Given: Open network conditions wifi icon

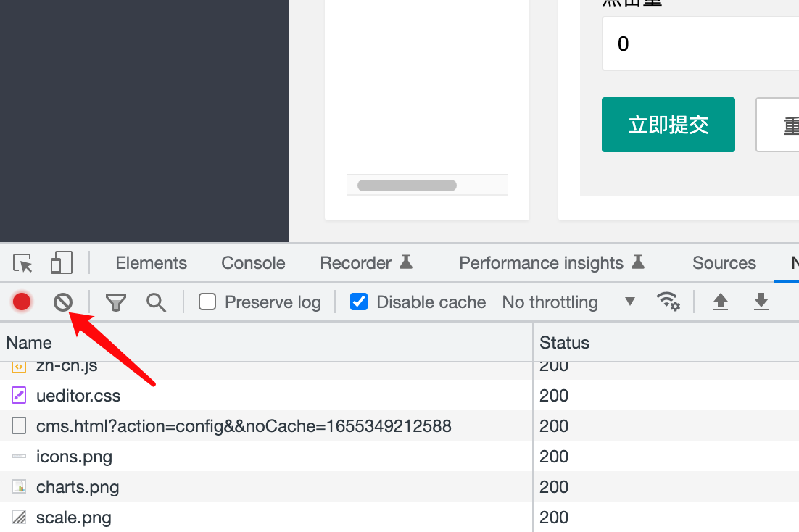Looking at the screenshot, I should (668, 302).
